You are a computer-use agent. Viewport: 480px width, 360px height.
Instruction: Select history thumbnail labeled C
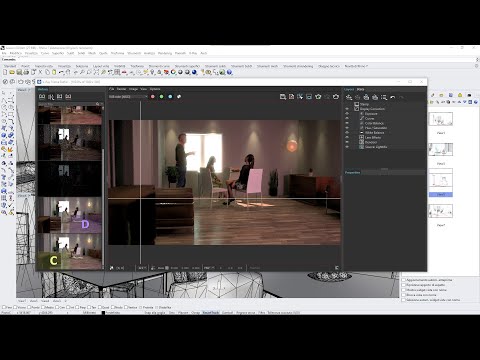tap(70, 251)
